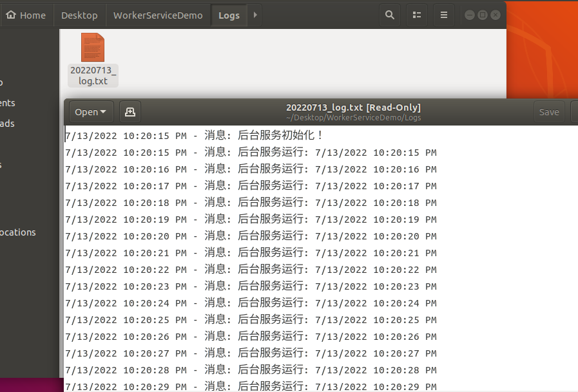Image resolution: width=578 pixels, height=392 pixels.
Task: Minimize the file manager window
Action: [470, 15]
